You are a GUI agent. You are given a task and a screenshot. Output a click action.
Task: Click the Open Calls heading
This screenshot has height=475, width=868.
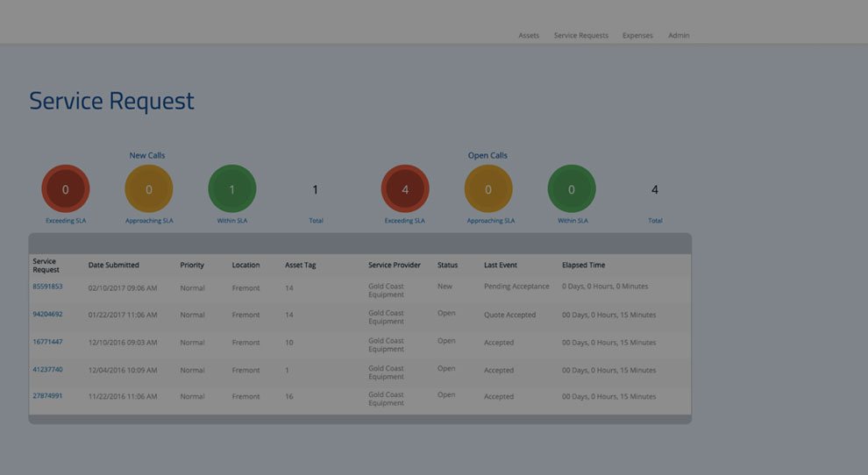coord(487,156)
